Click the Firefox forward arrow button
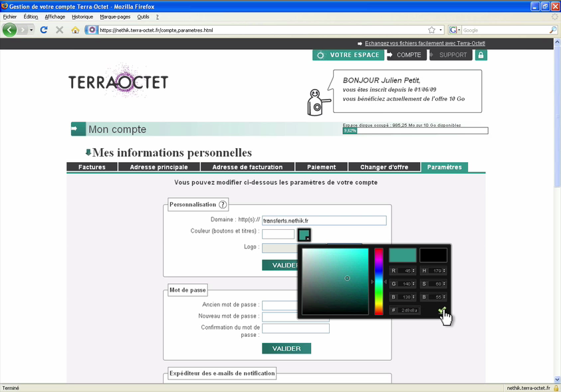561x392 pixels. 23,30
